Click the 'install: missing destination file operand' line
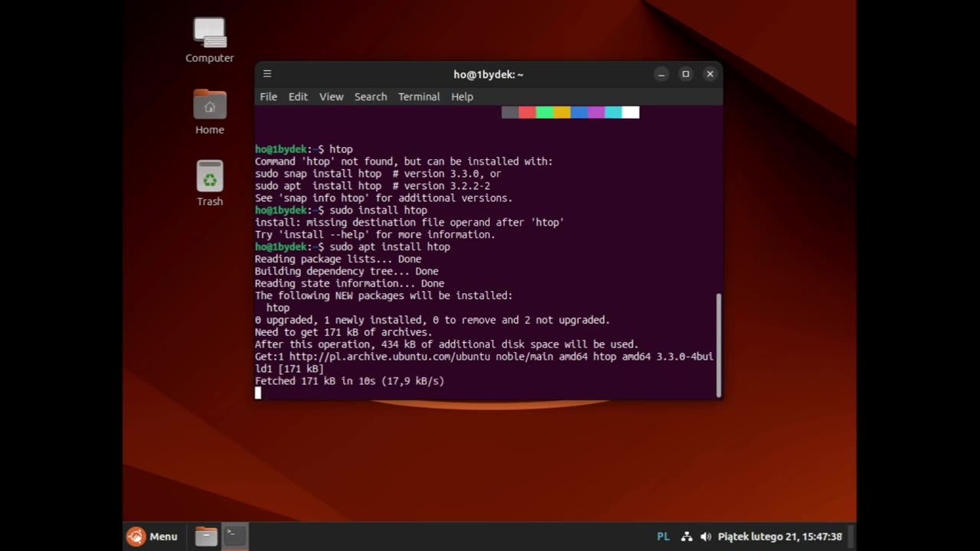The width and height of the screenshot is (980, 551). [x=410, y=222]
